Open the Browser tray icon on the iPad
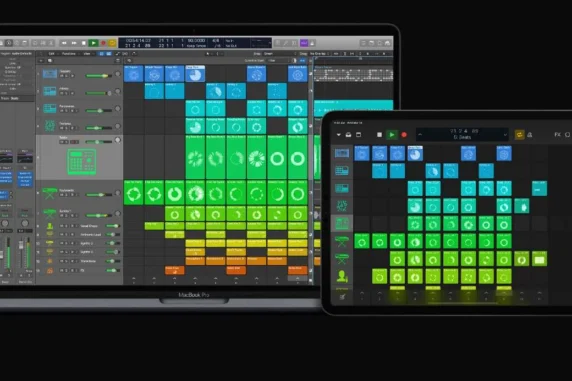 coord(348,135)
